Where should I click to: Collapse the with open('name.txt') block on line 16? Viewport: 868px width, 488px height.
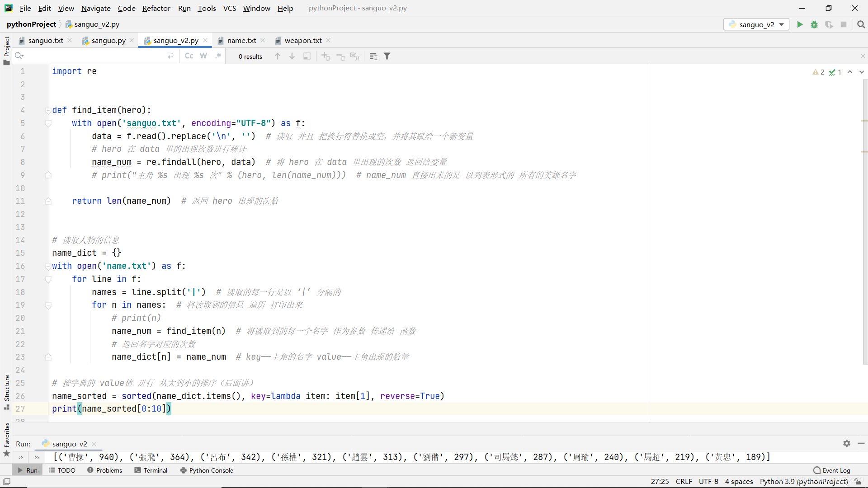pyautogui.click(x=48, y=266)
